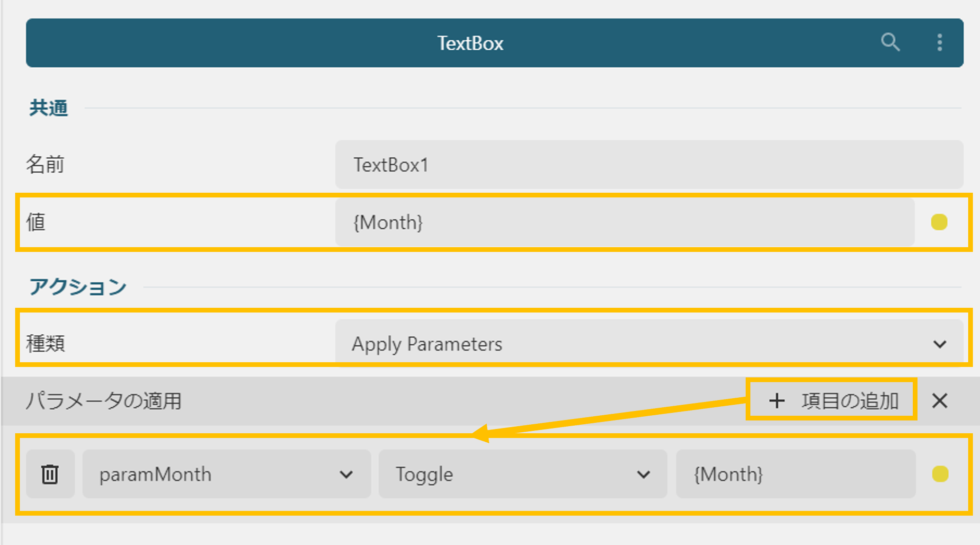Click the TextBox title bar
Image resolution: width=980 pixels, height=545 pixels.
point(495,43)
